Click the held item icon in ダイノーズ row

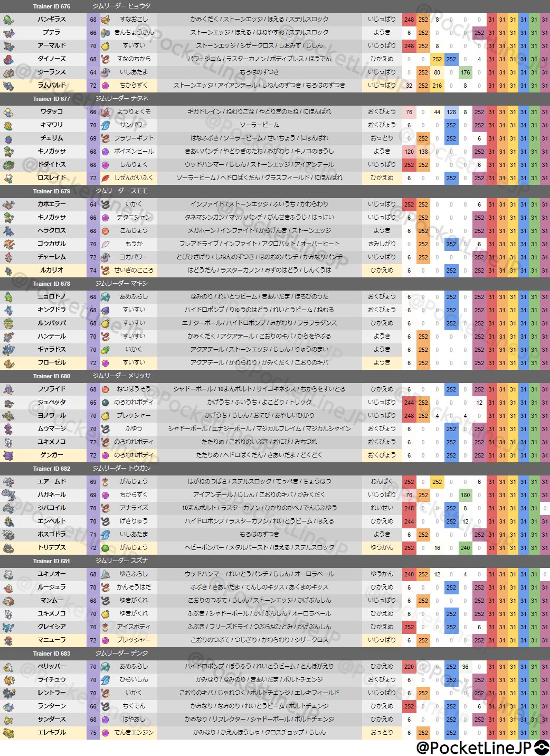pos(106,59)
